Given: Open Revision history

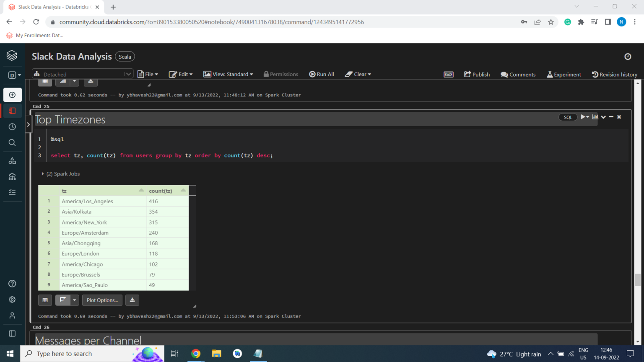Looking at the screenshot, I should click(615, 74).
